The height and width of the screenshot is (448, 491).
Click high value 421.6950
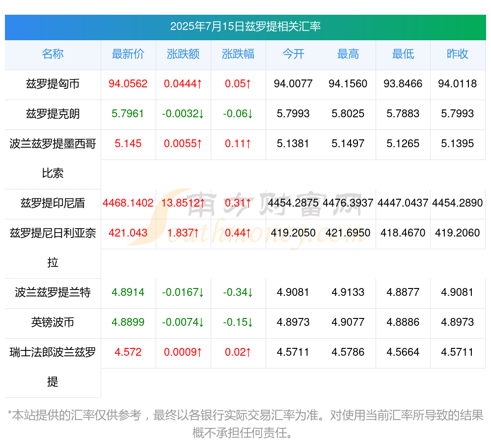point(348,233)
